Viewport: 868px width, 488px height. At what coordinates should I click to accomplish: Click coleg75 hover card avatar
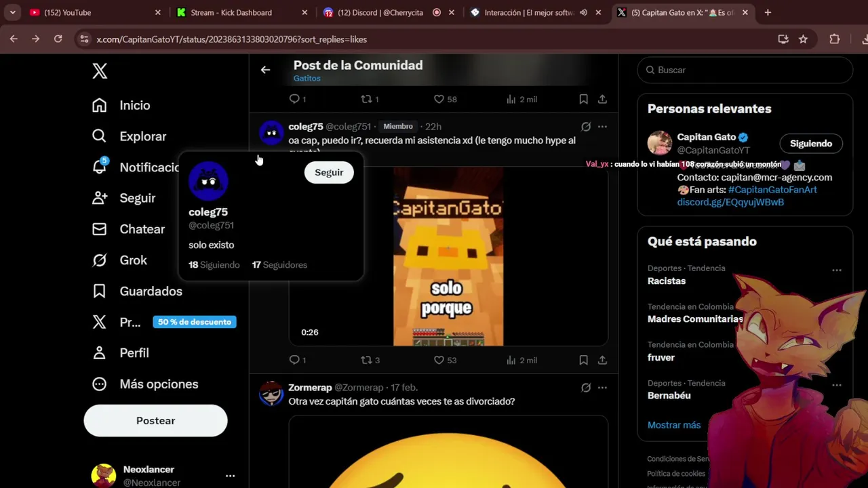(x=208, y=181)
